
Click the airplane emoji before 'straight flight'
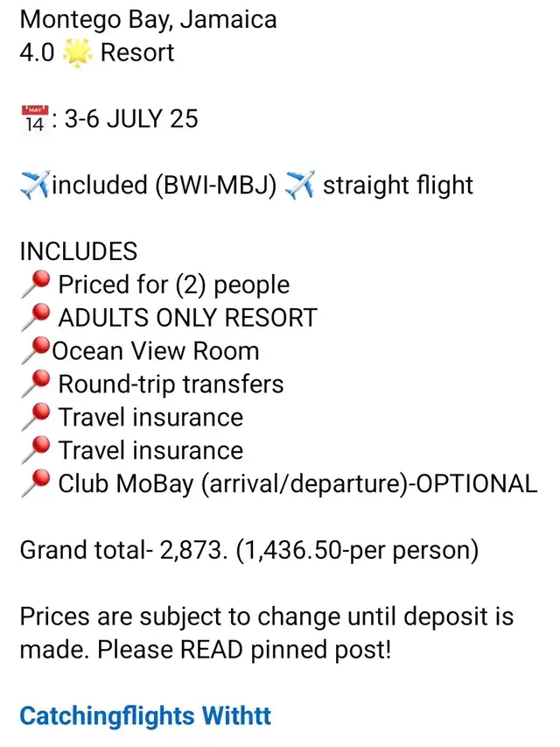[x=300, y=186]
